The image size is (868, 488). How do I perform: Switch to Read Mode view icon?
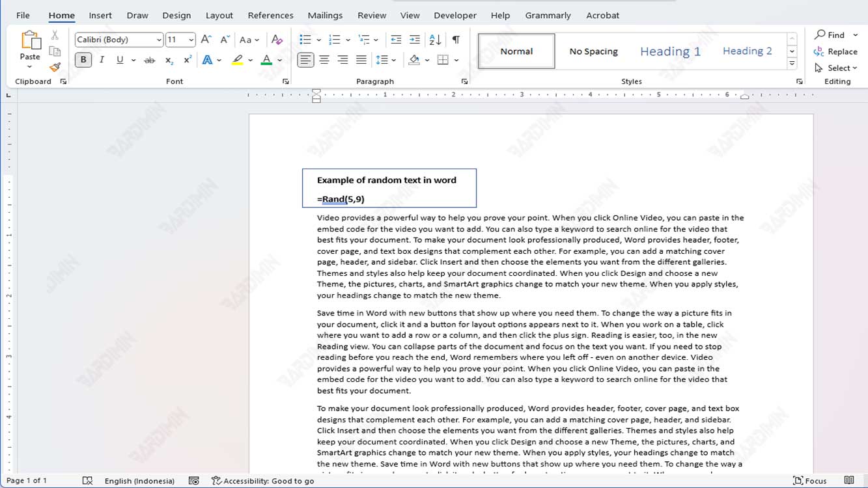(849, 481)
